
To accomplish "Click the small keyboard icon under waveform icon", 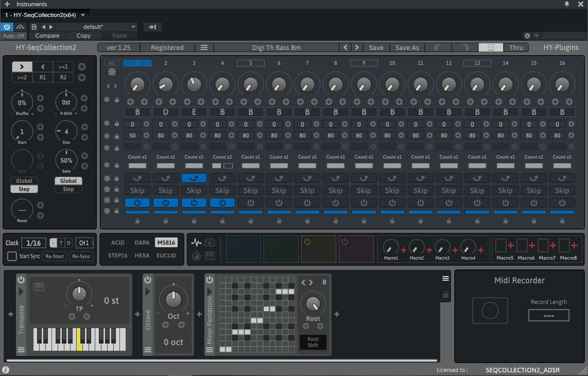I will [210, 256].
